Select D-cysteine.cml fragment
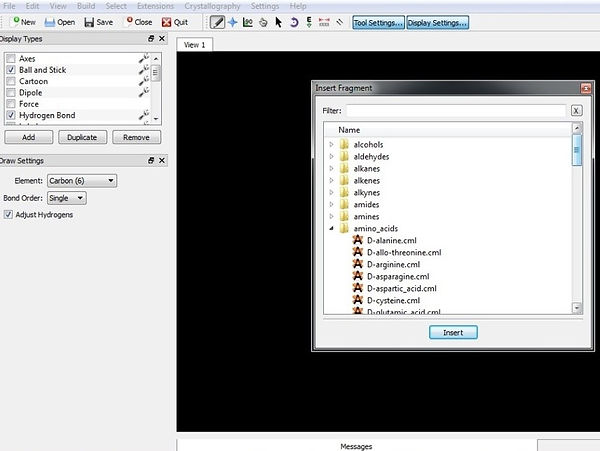Viewport: 600px width, 451px height. click(x=393, y=300)
